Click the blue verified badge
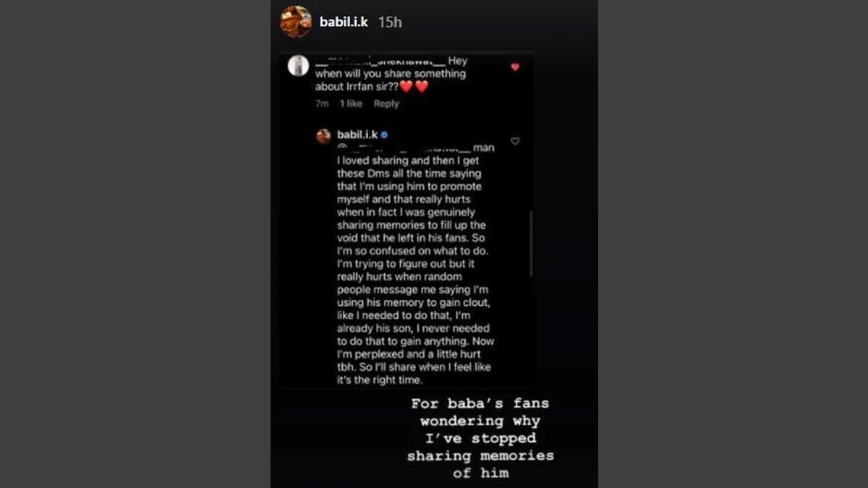This screenshot has width=868, height=488. click(385, 134)
